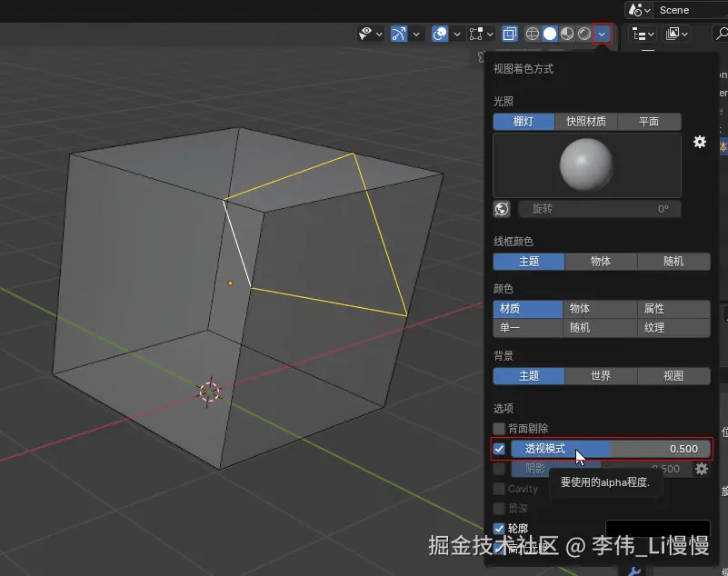The width and height of the screenshot is (728, 576).
Task: Toggle world space lighting globe icon
Action: coord(502,209)
